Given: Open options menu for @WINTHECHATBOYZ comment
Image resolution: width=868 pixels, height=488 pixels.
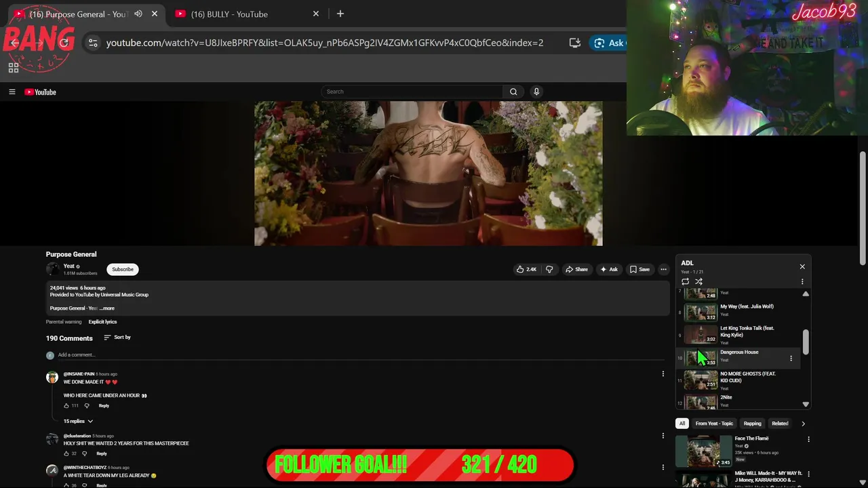Looking at the screenshot, I should point(663,467).
